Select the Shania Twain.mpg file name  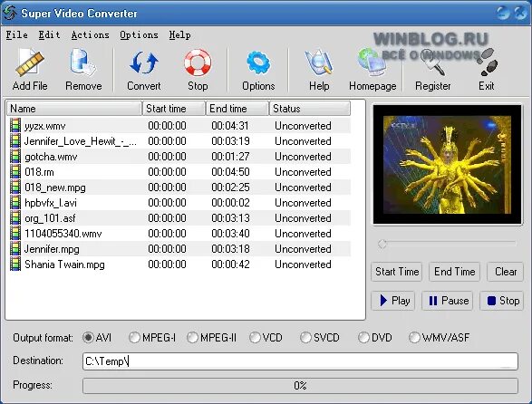[x=64, y=265]
